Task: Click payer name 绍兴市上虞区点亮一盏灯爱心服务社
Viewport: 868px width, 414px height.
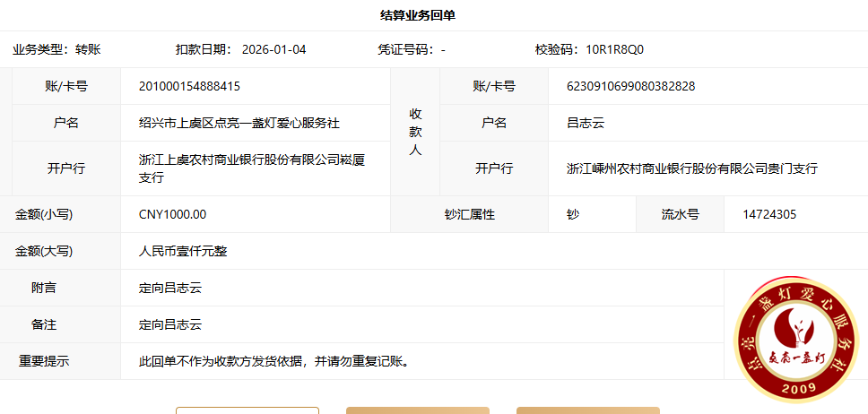Action: pos(239,123)
